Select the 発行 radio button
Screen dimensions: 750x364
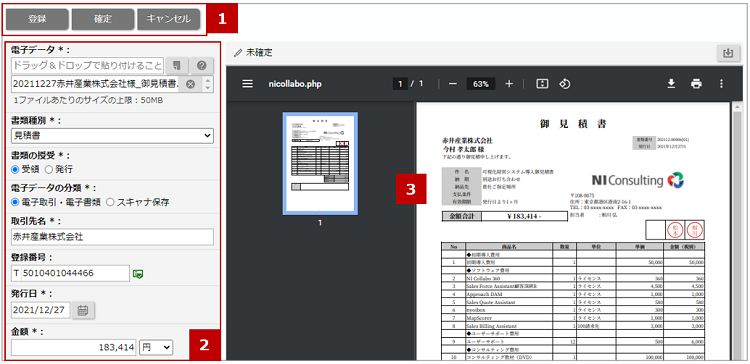48,169
